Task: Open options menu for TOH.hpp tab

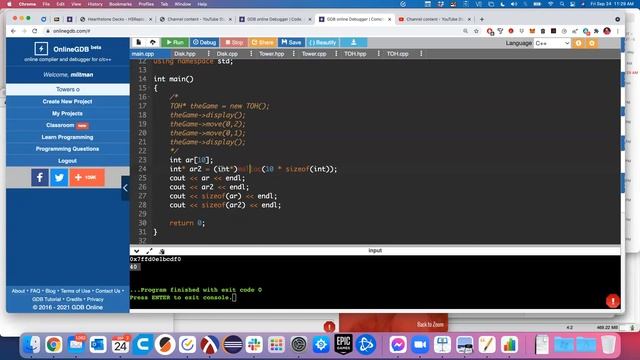Action: [378, 54]
